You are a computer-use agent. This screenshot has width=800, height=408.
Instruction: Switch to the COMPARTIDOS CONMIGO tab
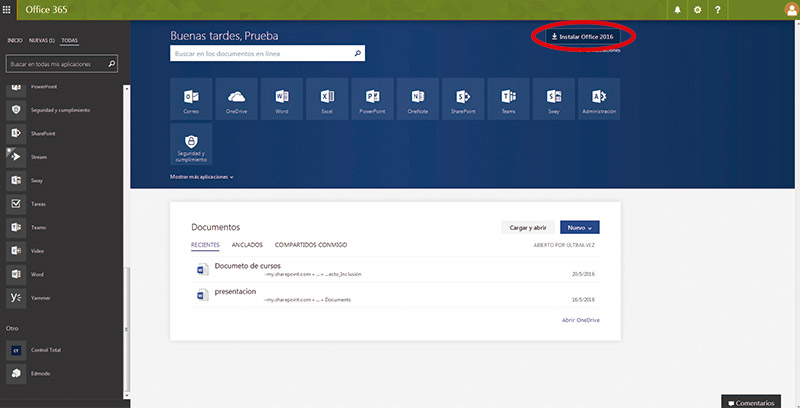coord(311,244)
